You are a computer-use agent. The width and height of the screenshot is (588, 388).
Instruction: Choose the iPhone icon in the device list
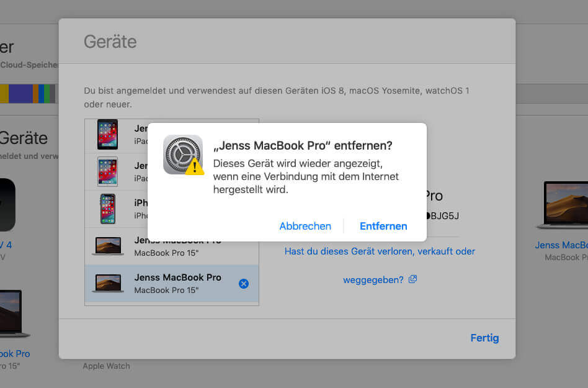click(107, 209)
